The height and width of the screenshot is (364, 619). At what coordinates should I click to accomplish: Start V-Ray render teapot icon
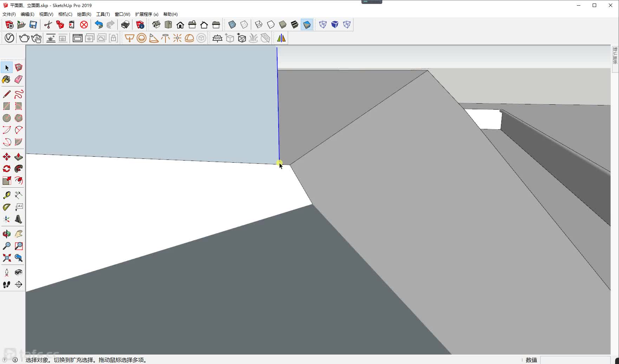tap(24, 38)
